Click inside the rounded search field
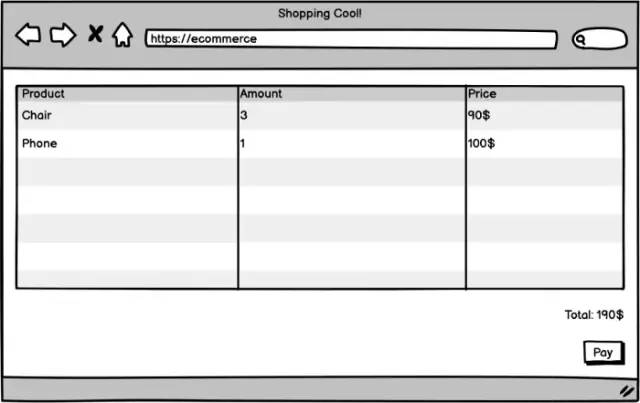This screenshot has width=640, height=403. pos(605,40)
